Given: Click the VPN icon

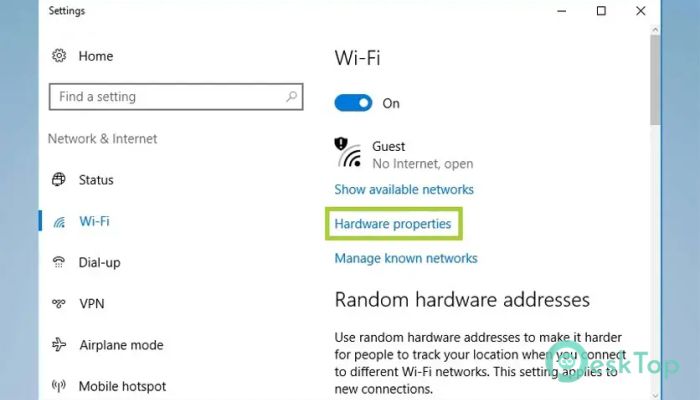Looking at the screenshot, I should coord(58,304).
